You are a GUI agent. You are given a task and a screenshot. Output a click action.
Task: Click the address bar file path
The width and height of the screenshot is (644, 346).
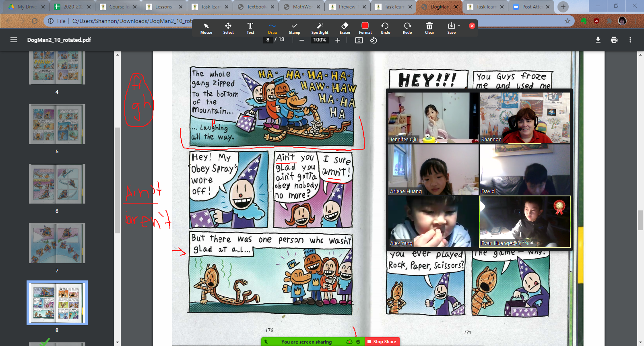(x=132, y=21)
